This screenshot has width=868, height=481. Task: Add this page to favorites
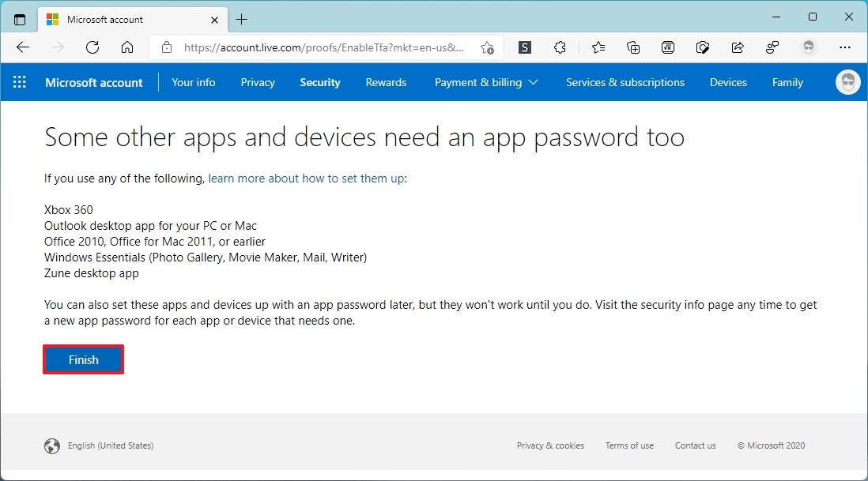[488, 47]
